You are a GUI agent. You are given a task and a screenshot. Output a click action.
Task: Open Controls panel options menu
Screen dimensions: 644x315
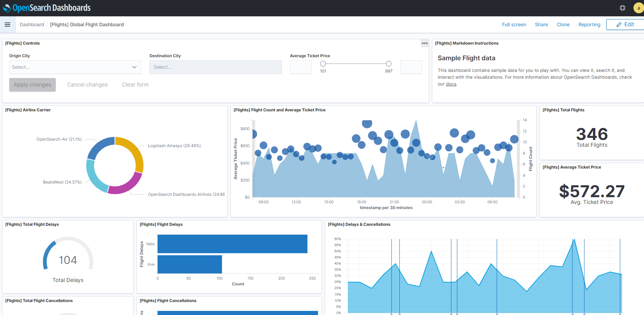[x=424, y=43]
